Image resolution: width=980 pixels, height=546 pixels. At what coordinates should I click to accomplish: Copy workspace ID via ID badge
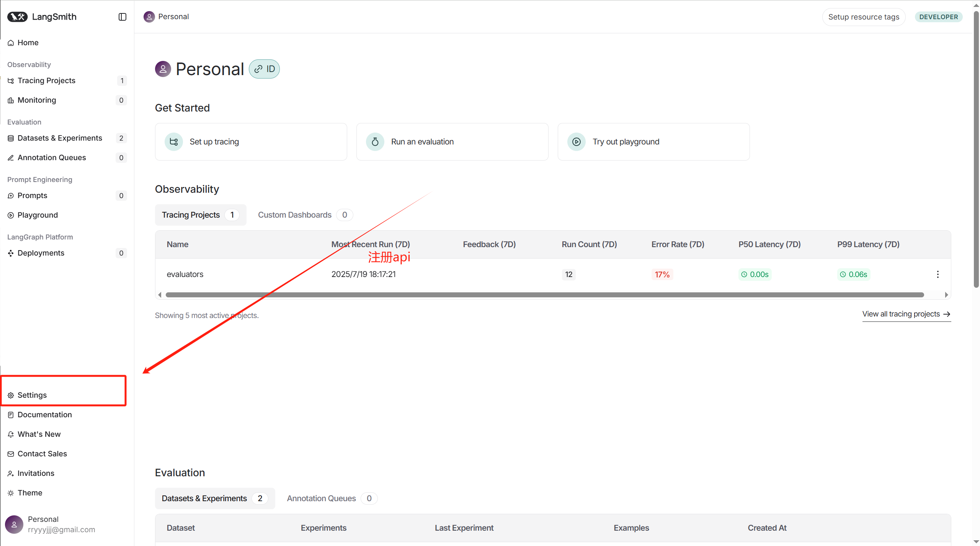click(264, 69)
